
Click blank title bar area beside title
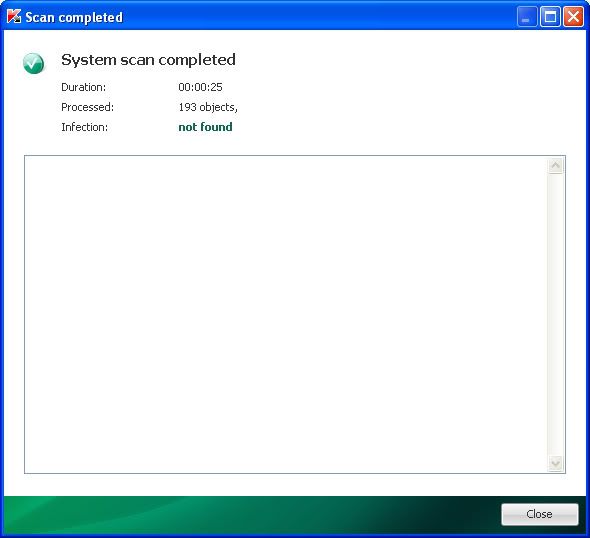coord(320,17)
